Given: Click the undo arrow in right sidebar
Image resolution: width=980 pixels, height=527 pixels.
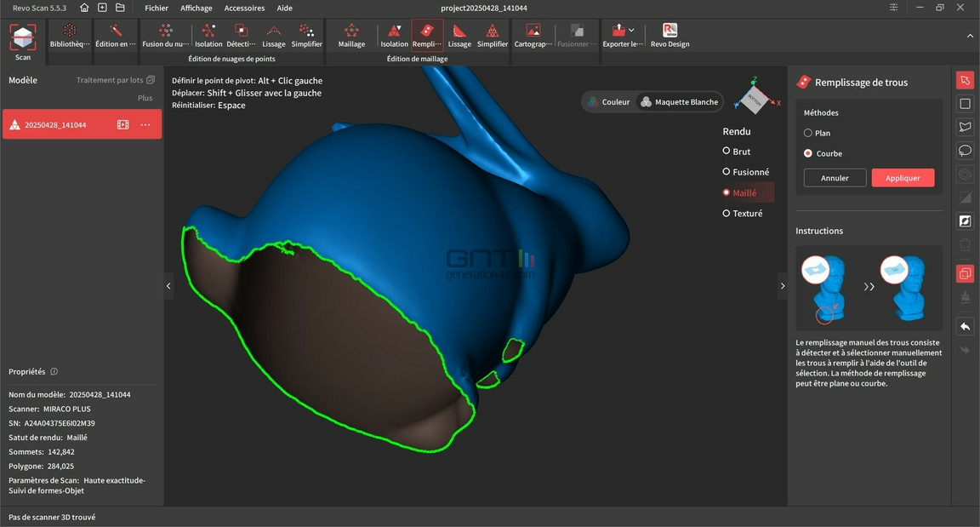Looking at the screenshot, I should click(x=965, y=326).
